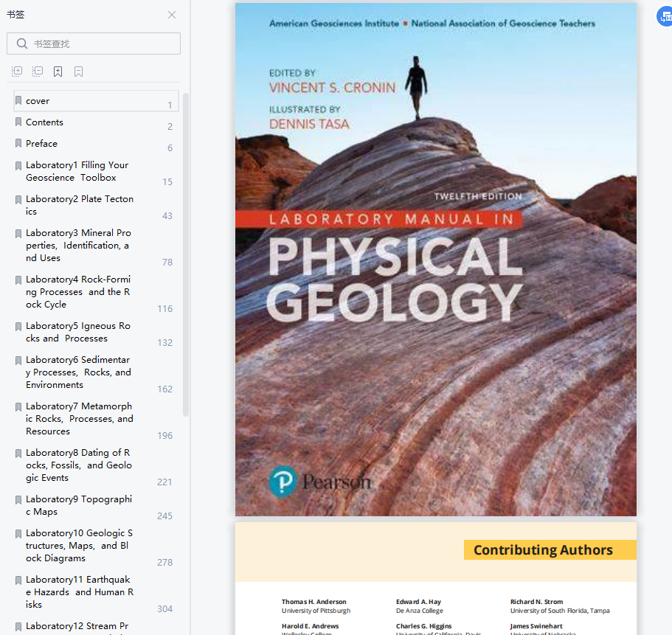Open the blue floating tool button

point(665,17)
